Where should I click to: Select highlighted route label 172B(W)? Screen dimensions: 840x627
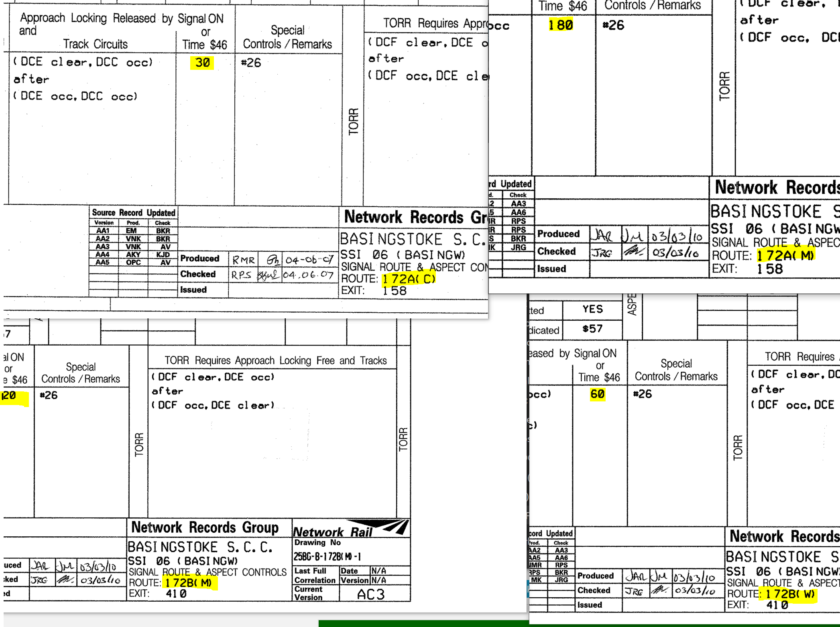(790, 594)
